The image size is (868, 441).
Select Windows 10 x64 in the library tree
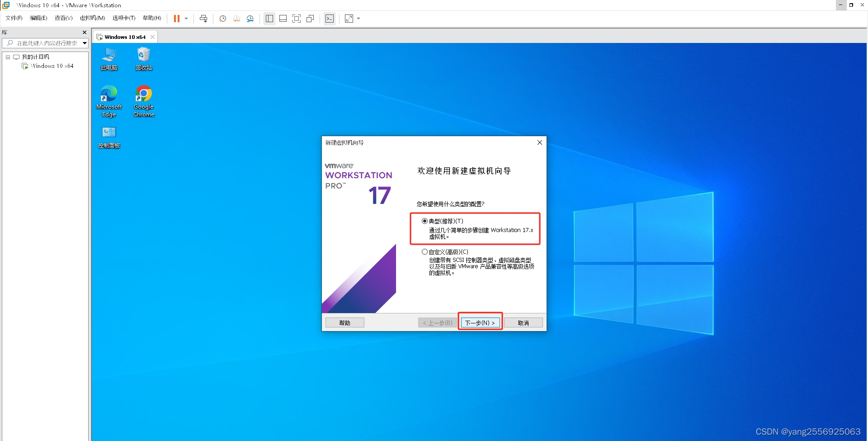[52, 66]
